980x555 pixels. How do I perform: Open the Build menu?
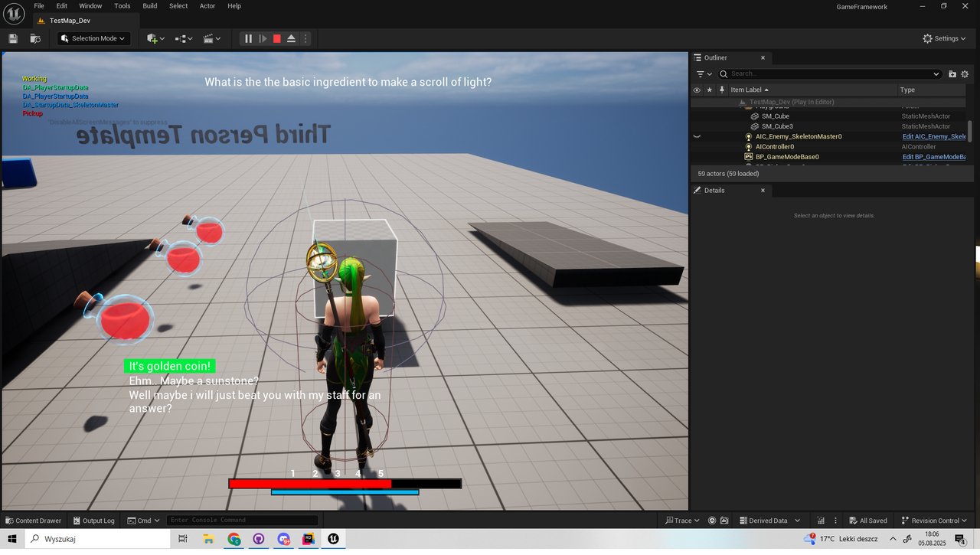tap(150, 5)
